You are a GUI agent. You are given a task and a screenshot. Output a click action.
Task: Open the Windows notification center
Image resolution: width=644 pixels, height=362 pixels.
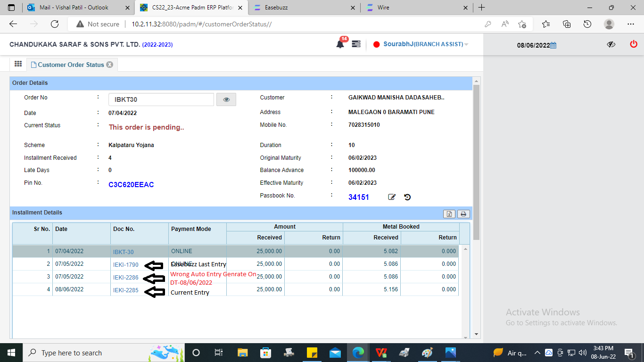coord(629,353)
